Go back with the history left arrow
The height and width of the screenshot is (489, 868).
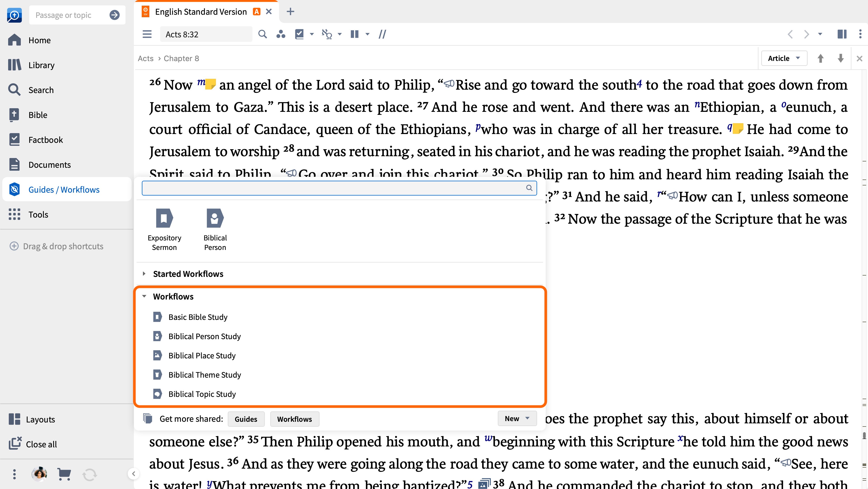pyautogui.click(x=790, y=34)
